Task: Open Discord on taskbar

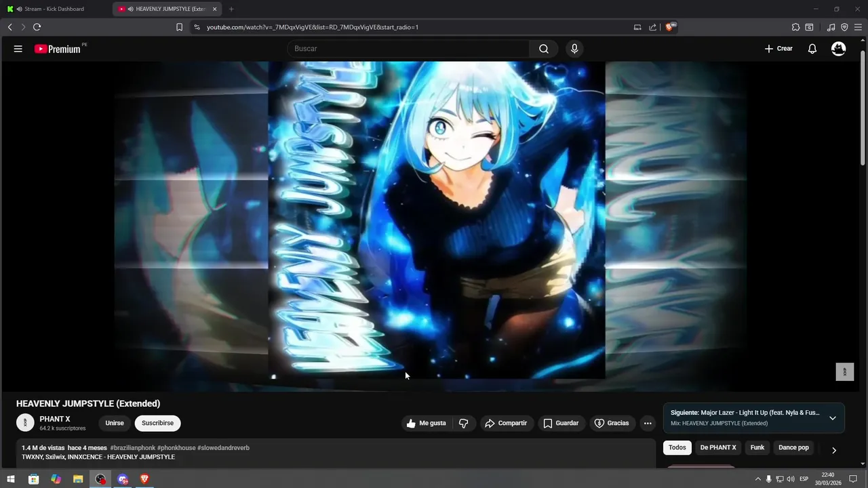Action: coord(123,479)
